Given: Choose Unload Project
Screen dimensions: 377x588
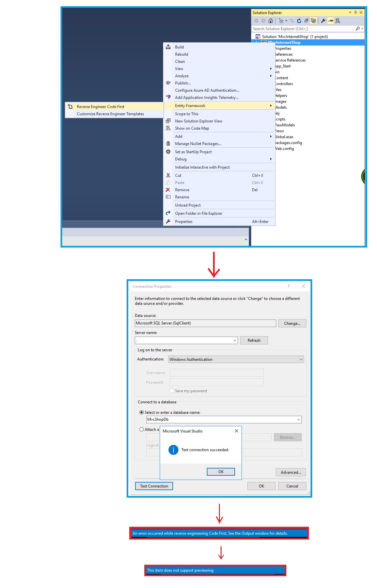Looking at the screenshot, I should tap(219, 205).
